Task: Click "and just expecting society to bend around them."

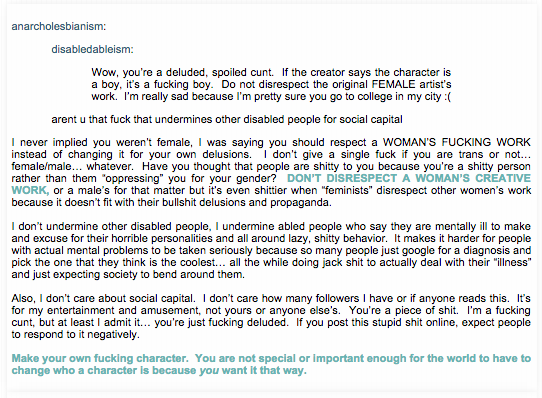Action: 128,275
